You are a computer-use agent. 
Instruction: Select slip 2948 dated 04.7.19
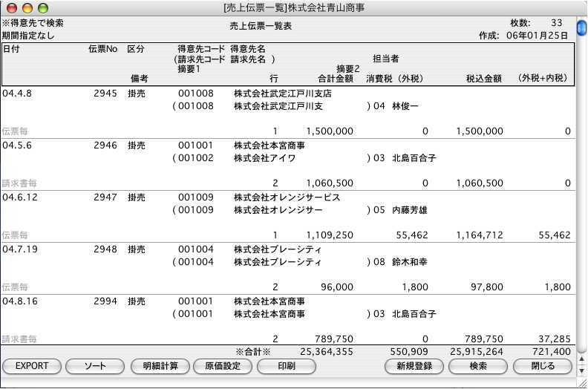click(x=105, y=250)
